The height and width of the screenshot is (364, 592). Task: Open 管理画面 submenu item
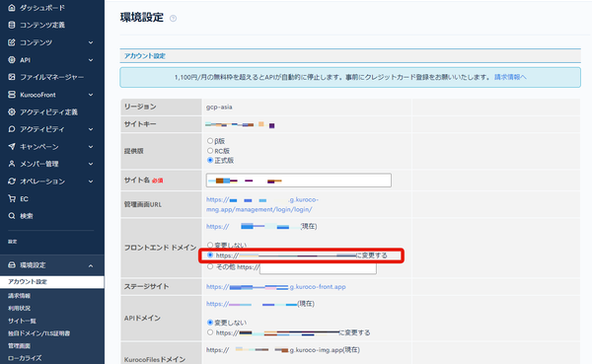click(20, 346)
